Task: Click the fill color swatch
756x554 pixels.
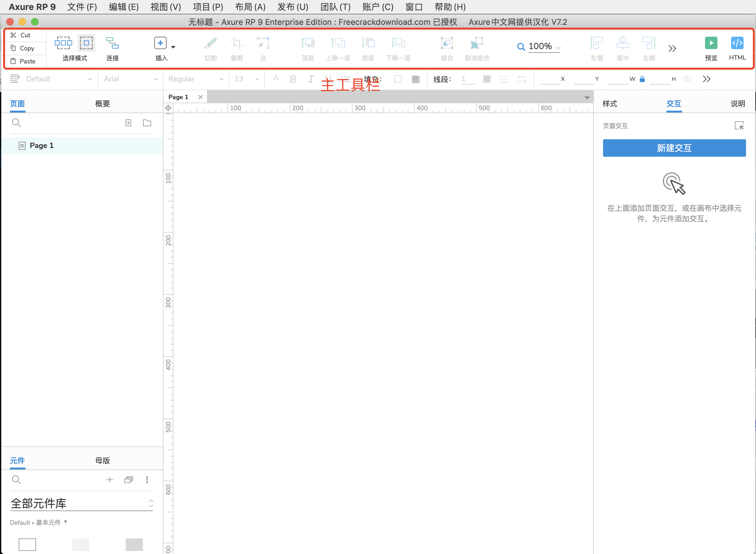Action: [x=398, y=79]
